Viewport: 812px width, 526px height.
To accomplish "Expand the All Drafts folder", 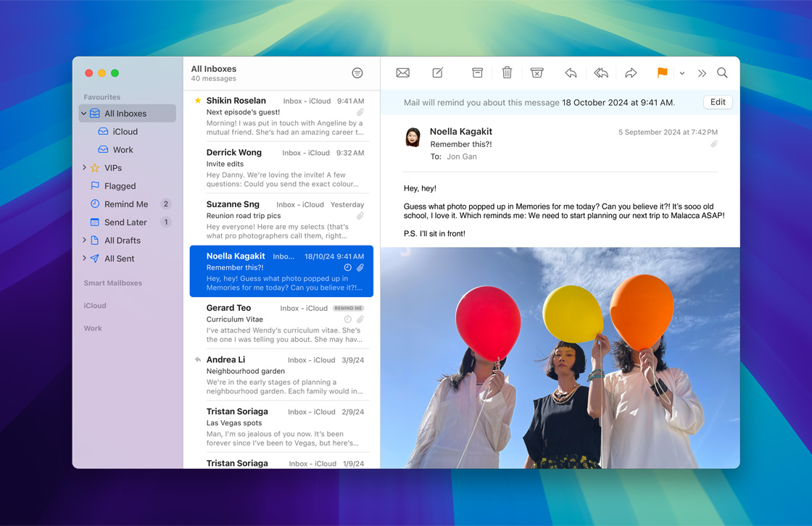I will (84, 241).
